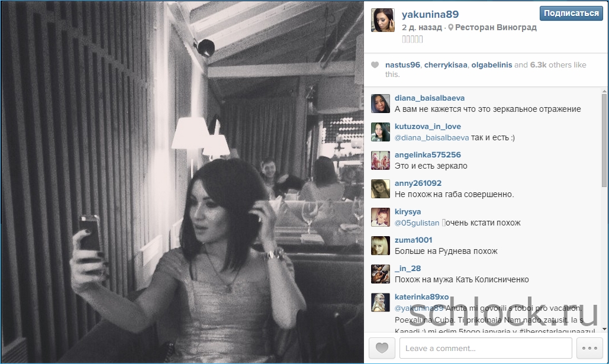Open diana_baisalbaeva commenter avatar
Screen dimensions: 609x364
coord(380,104)
